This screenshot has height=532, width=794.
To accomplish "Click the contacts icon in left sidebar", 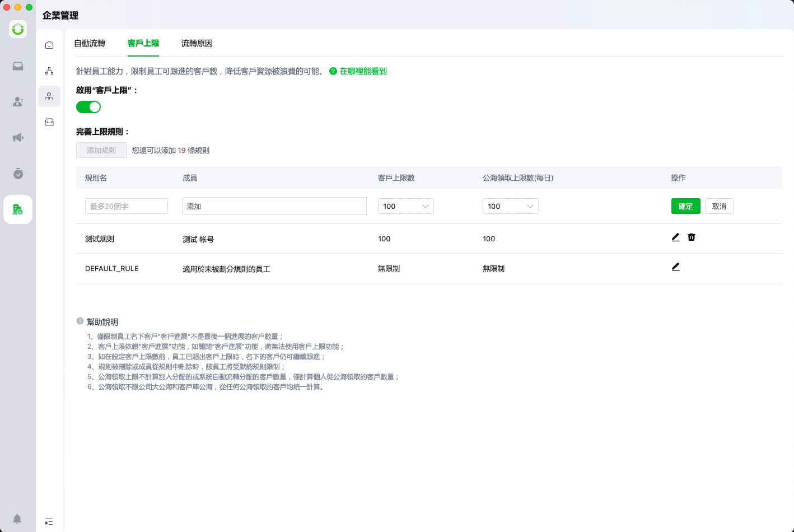I will (x=18, y=101).
